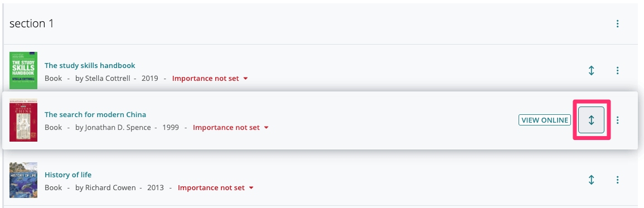Open the section 1 three-dot options menu

point(617,24)
